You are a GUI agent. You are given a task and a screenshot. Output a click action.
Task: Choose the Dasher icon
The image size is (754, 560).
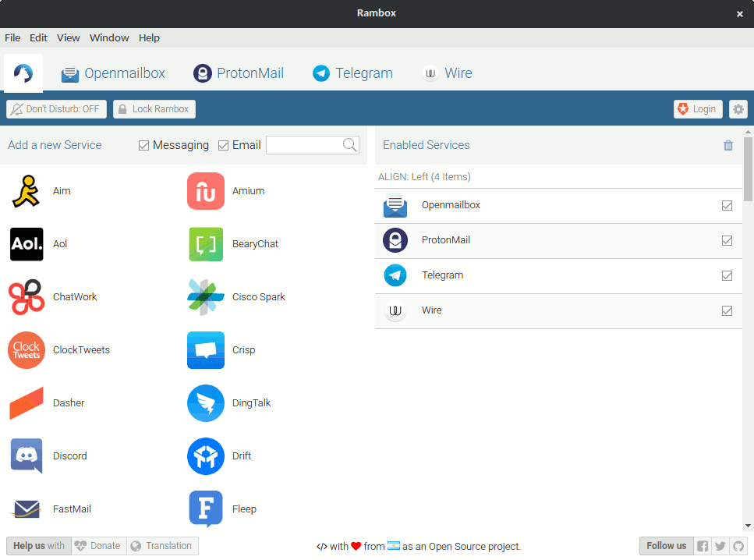[x=27, y=403]
